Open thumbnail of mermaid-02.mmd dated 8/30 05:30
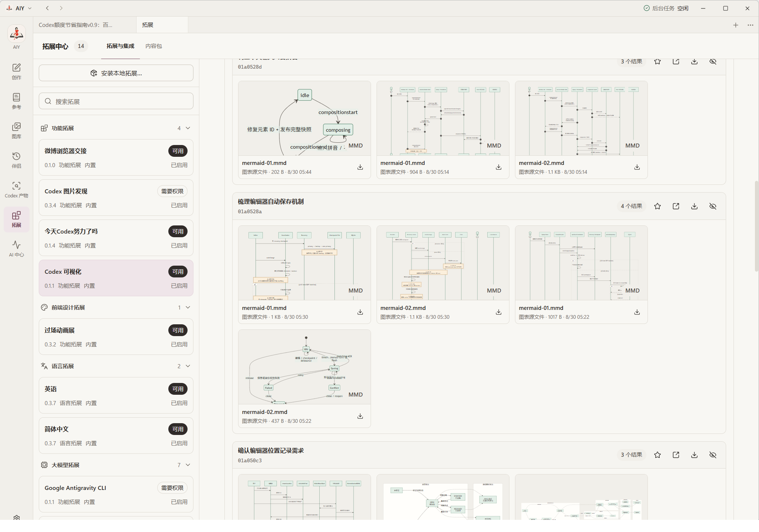This screenshot has height=532, width=759. pos(443,263)
